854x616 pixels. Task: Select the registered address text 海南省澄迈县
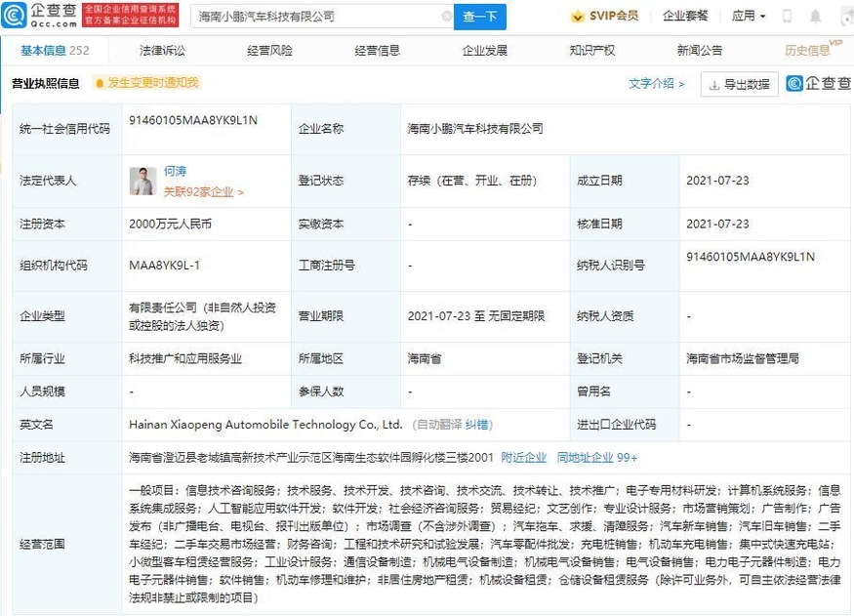tap(311, 458)
